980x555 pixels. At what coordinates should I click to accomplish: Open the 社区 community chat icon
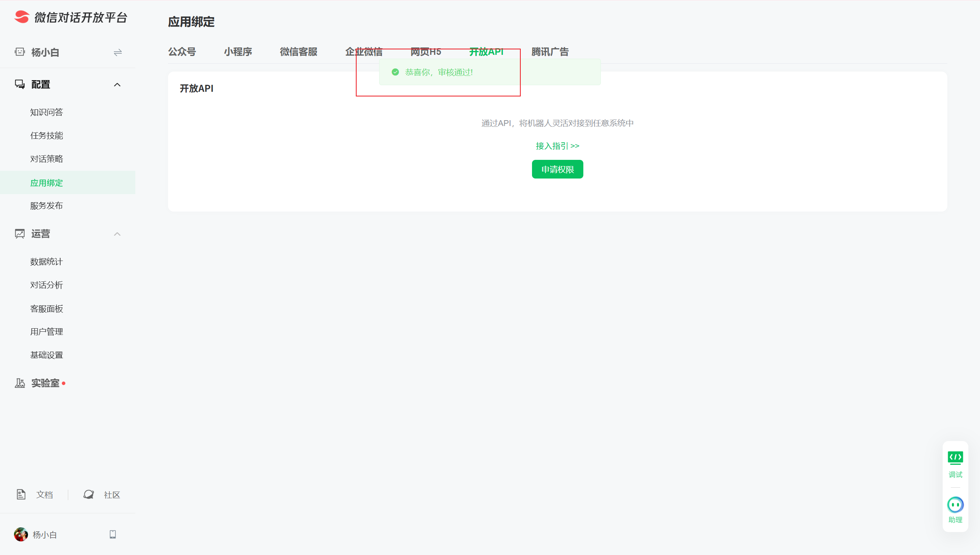click(x=89, y=494)
